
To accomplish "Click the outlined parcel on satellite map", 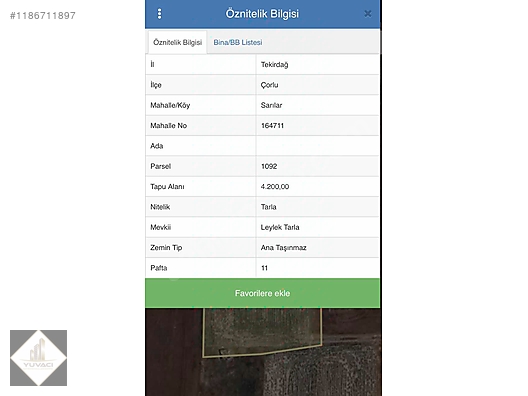I will pyautogui.click(x=262, y=332).
